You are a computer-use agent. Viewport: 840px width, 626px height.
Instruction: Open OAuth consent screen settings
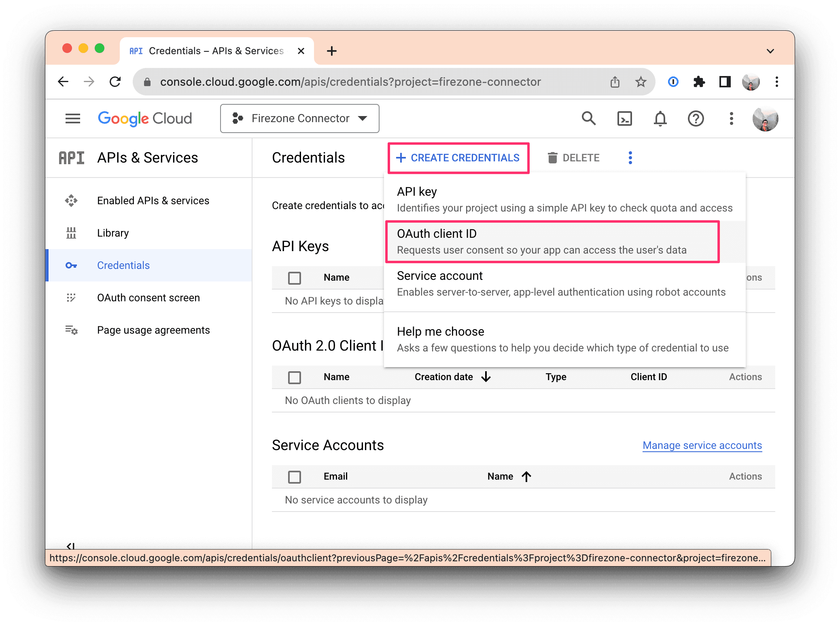click(x=148, y=298)
